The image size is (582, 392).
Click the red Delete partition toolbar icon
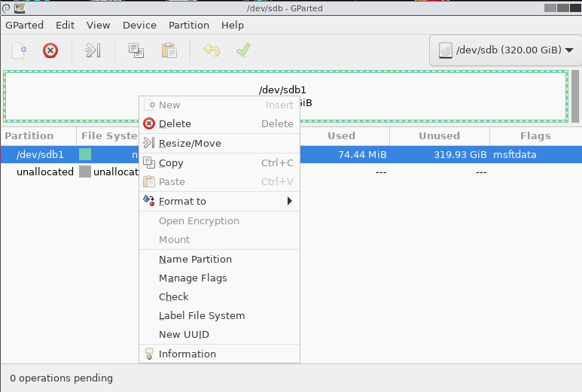(x=50, y=50)
